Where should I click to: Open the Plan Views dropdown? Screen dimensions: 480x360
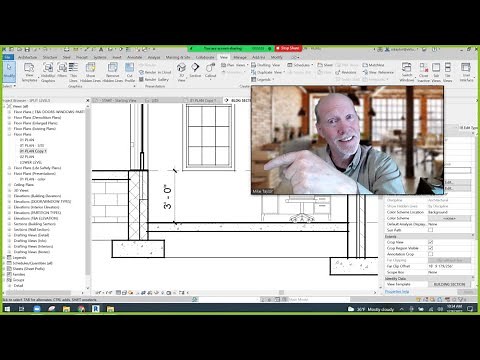pyautogui.click(x=235, y=65)
